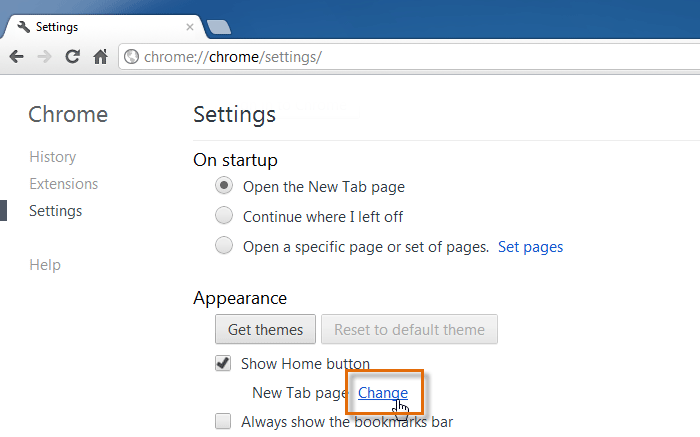Select Settings in the sidebar

click(x=56, y=211)
